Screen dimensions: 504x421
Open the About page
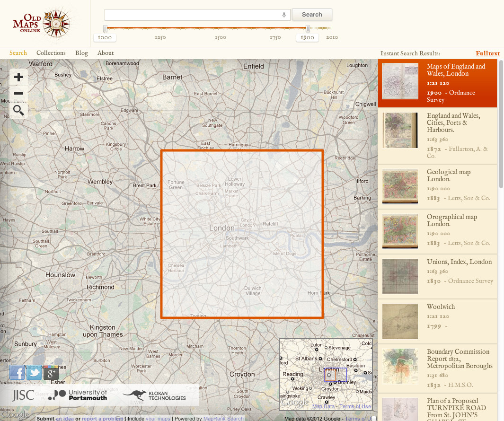(106, 53)
